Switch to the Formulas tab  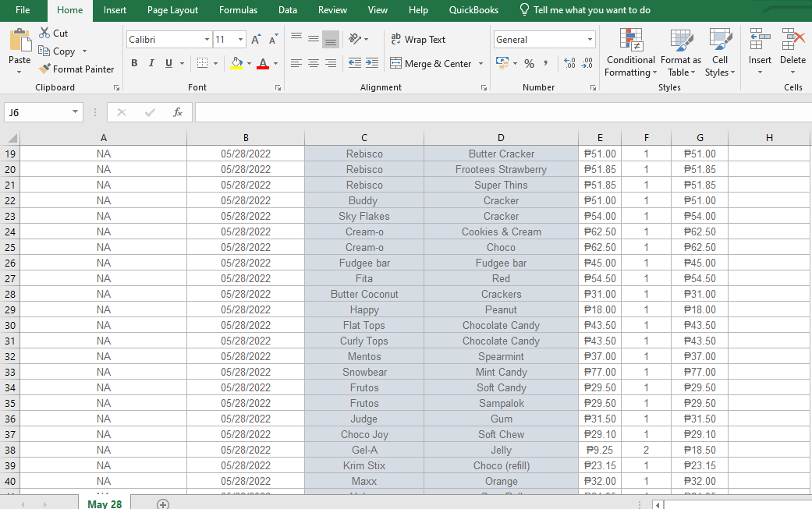tap(238, 10)
